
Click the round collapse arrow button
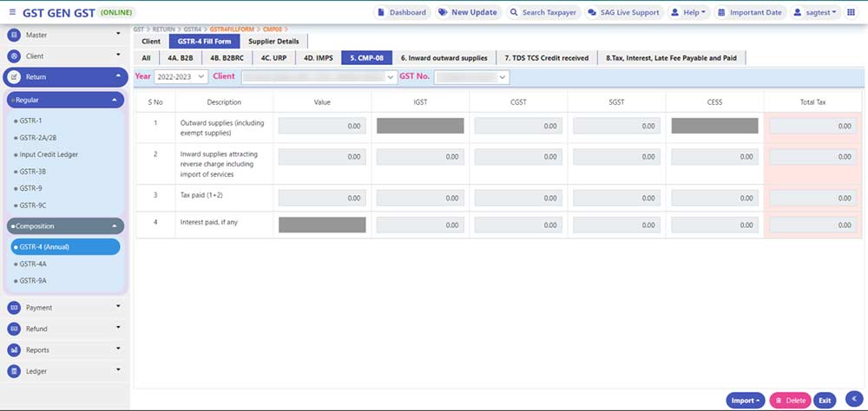coord(852,399)
